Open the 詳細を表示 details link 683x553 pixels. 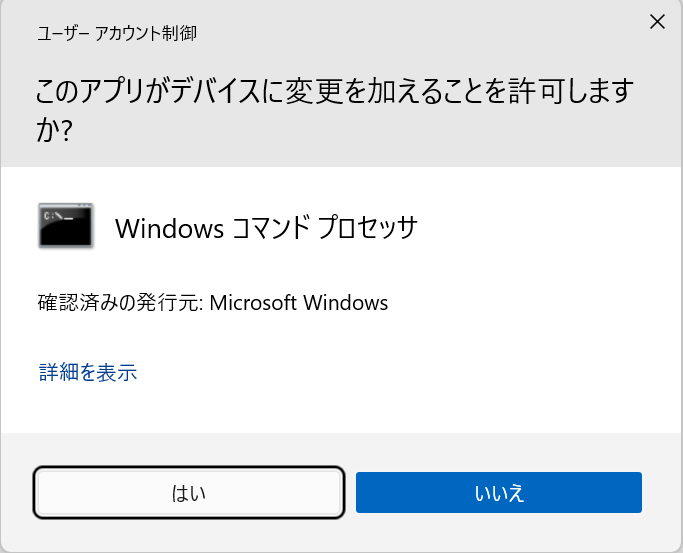click(88, 373)
